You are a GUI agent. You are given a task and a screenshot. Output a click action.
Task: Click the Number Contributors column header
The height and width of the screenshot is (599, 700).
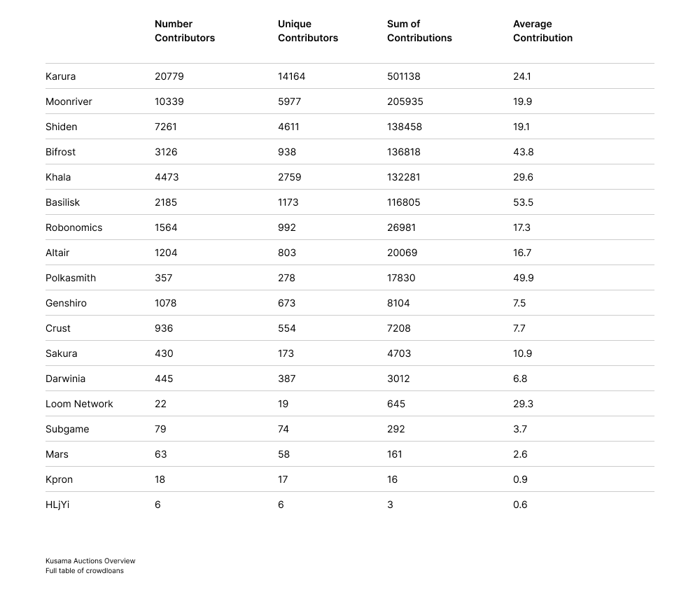coord(185,31)
